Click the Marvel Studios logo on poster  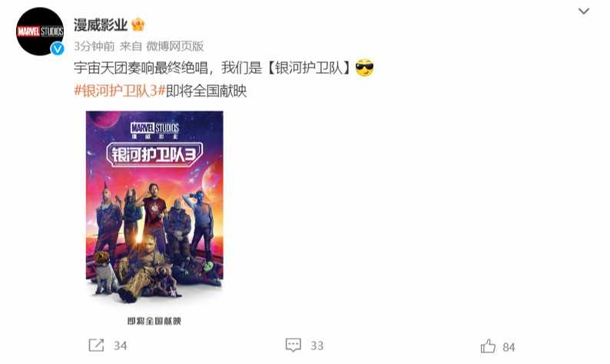coord(154,131)
